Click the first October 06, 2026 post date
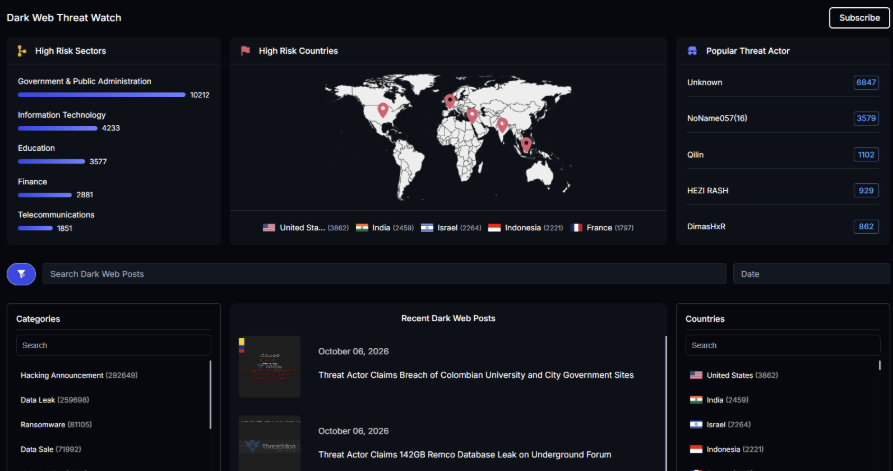 point(353,351)
